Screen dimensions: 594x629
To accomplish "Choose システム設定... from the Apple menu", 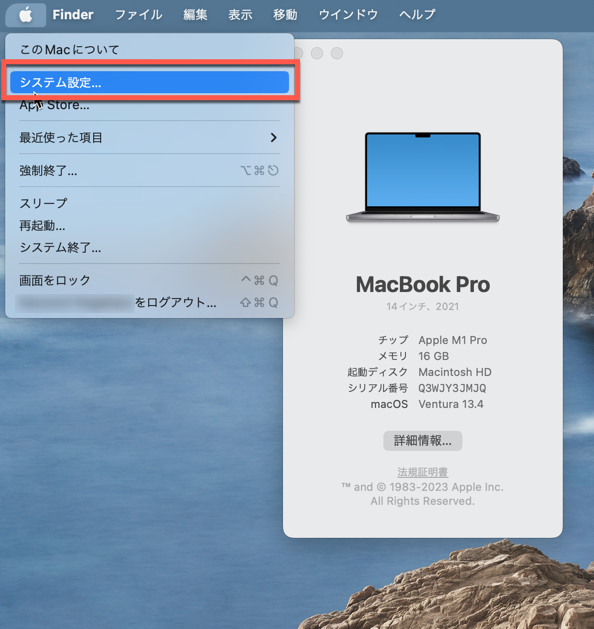I will click(x=150, y=82).
